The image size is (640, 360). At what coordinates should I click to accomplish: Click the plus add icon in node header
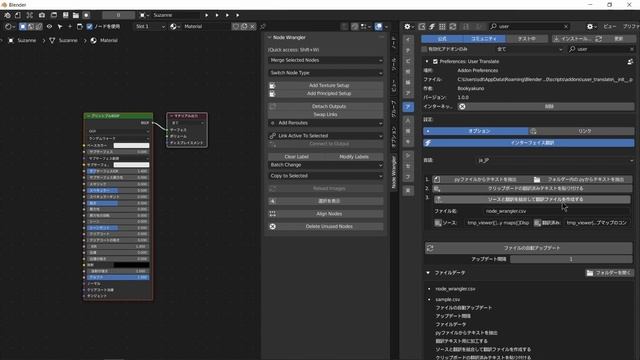click(70, 27)
